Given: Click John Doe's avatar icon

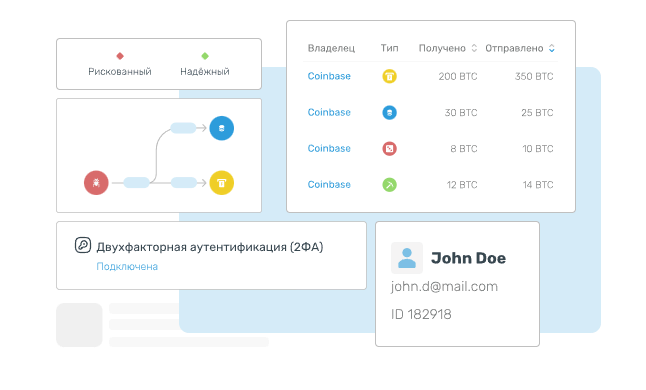Looking at the screenshot, I should tap(407, 258).
